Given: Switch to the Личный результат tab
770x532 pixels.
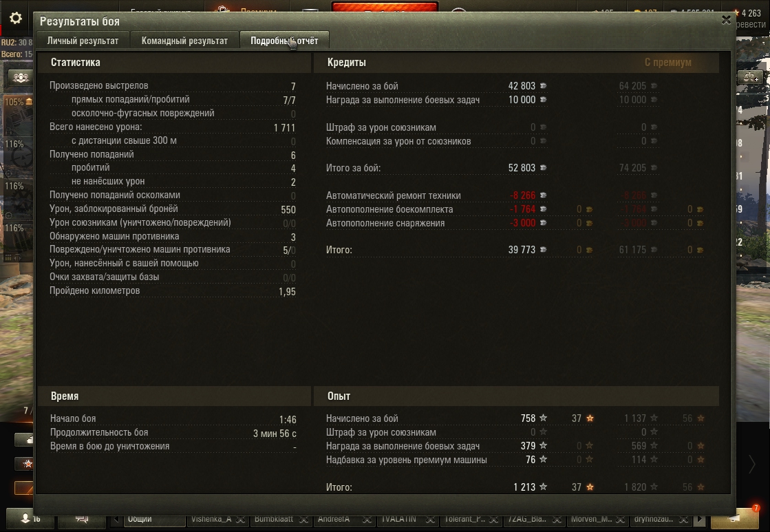Looking at the screenshot, I should [83, 41].
